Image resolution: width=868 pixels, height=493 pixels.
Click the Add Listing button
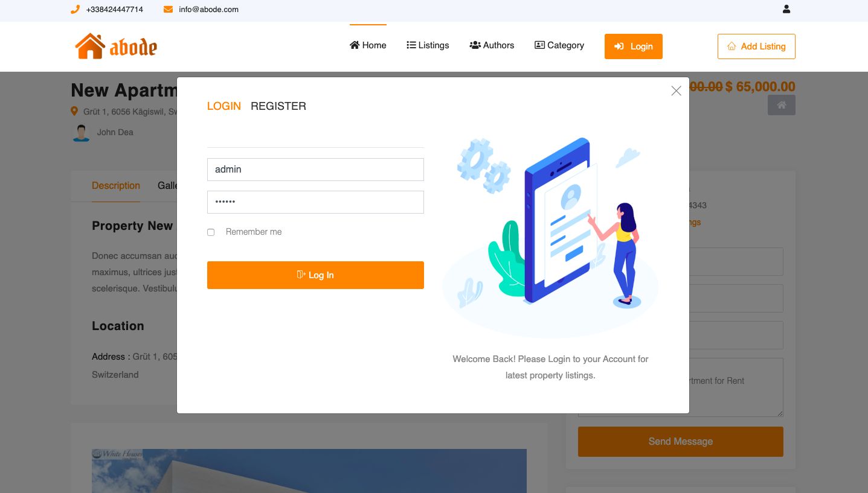click(x=756, y=46)
